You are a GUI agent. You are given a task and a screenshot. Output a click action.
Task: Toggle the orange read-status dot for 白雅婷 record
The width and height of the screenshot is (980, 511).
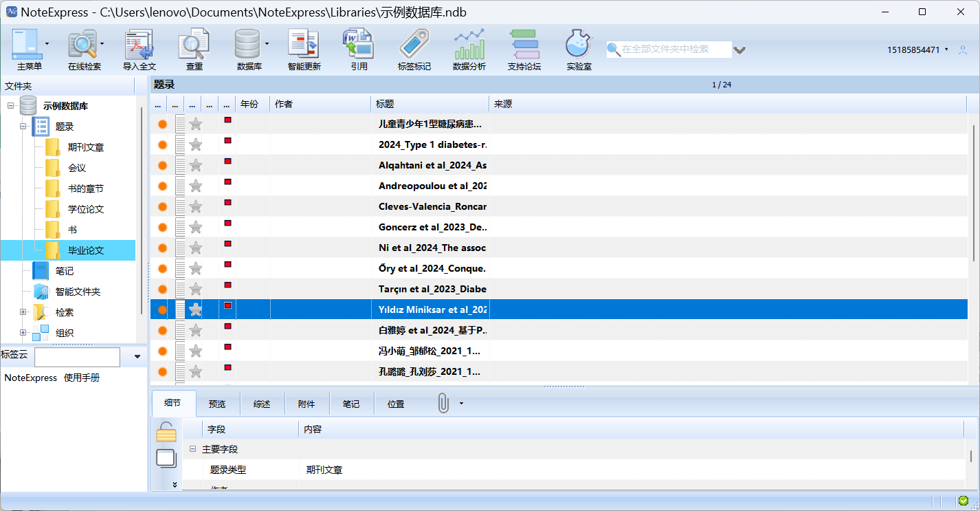(162, 331)
